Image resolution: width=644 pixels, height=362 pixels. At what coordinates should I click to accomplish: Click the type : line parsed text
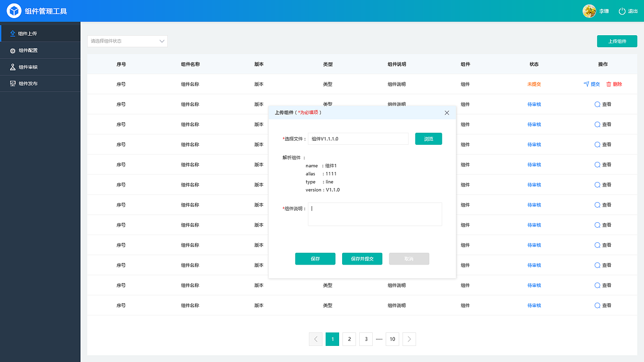(319, 182)
